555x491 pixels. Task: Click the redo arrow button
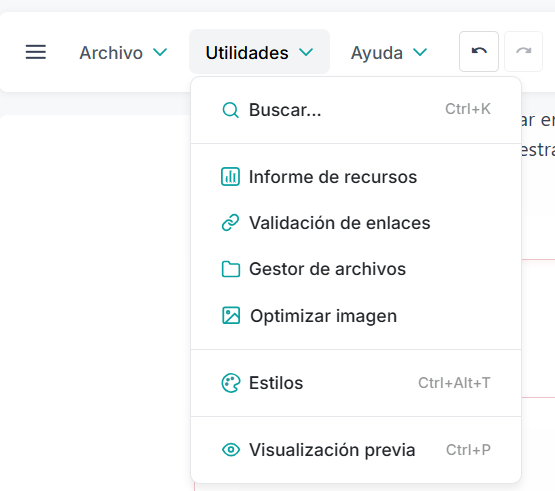523,51
